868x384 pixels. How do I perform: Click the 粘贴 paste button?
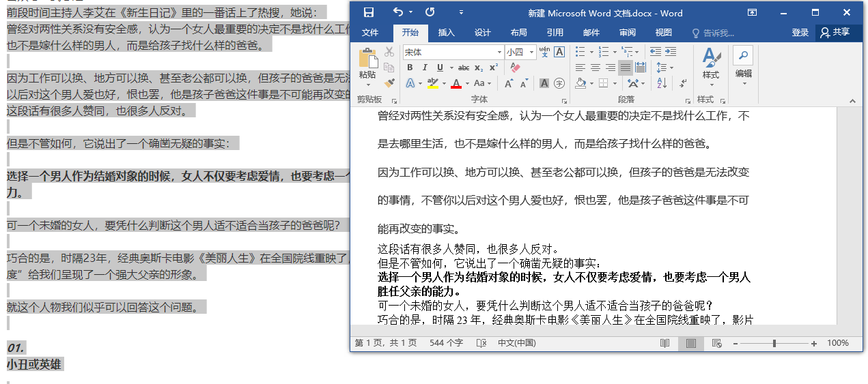[x=367, y=66]
